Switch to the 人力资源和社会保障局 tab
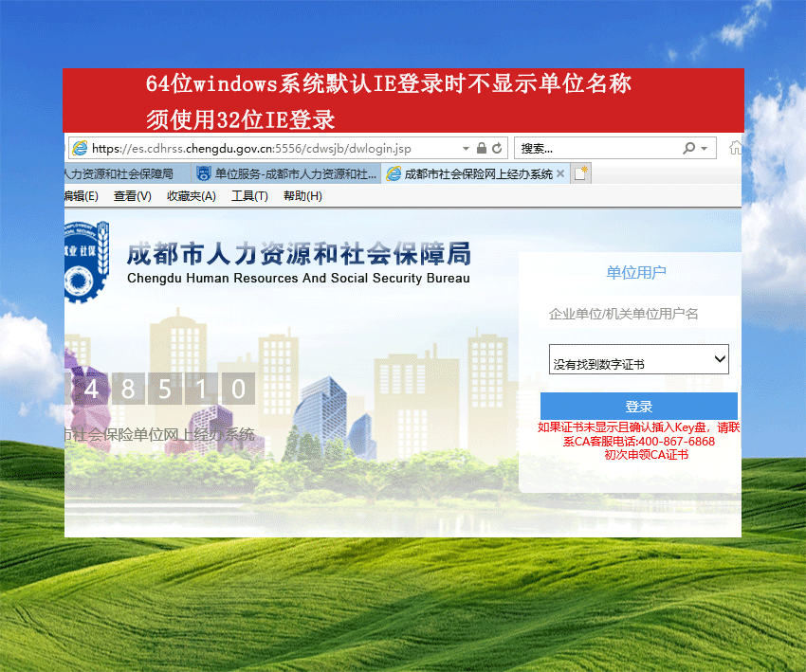Screen dimensions: 806x672 pyautogui.click(x=127, y=173)
